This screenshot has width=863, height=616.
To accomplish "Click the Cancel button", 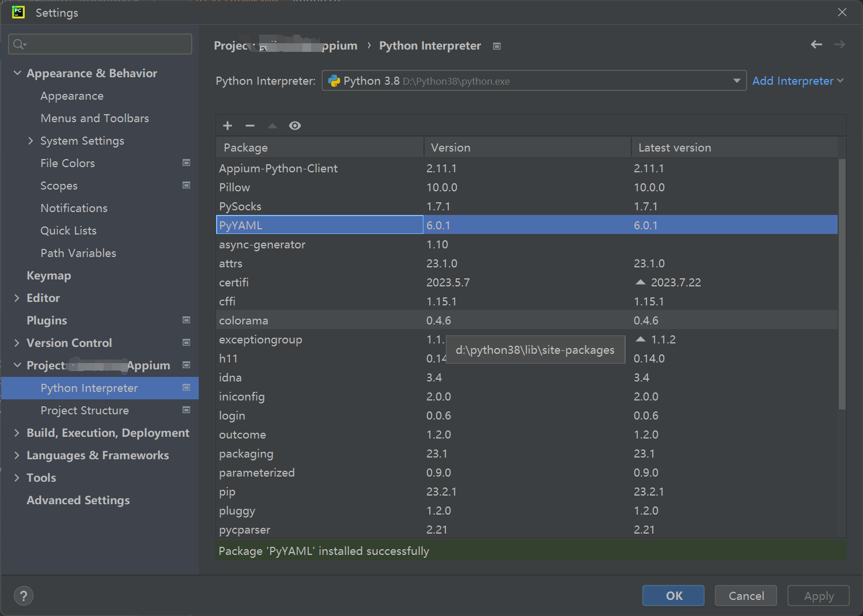I will click(x=745, y=596).
